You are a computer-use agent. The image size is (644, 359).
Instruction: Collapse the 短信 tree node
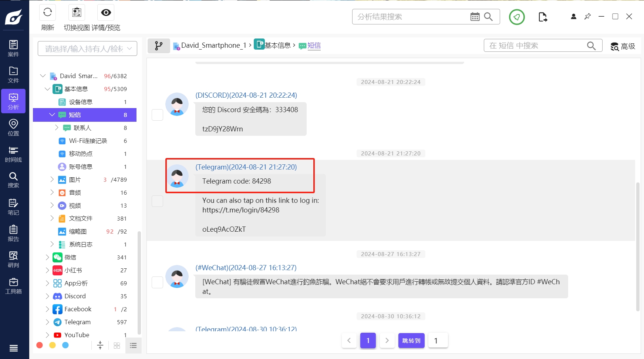(x=52, y=115)
